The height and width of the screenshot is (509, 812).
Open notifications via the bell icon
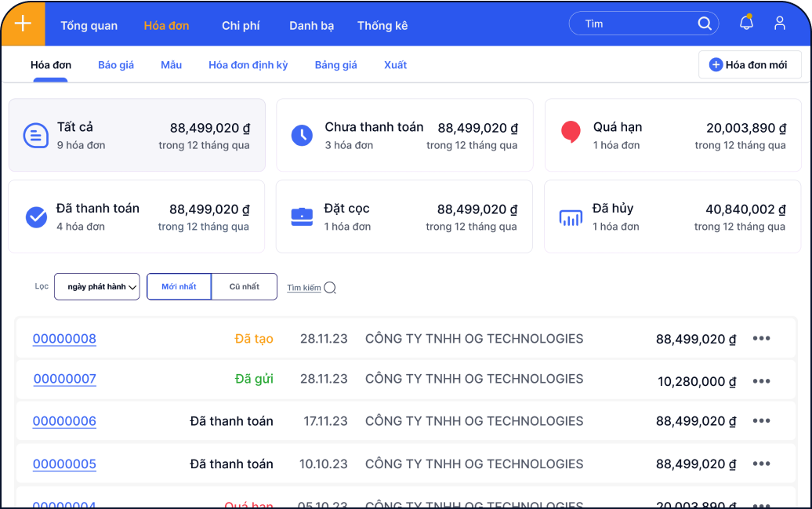[746, 24]
